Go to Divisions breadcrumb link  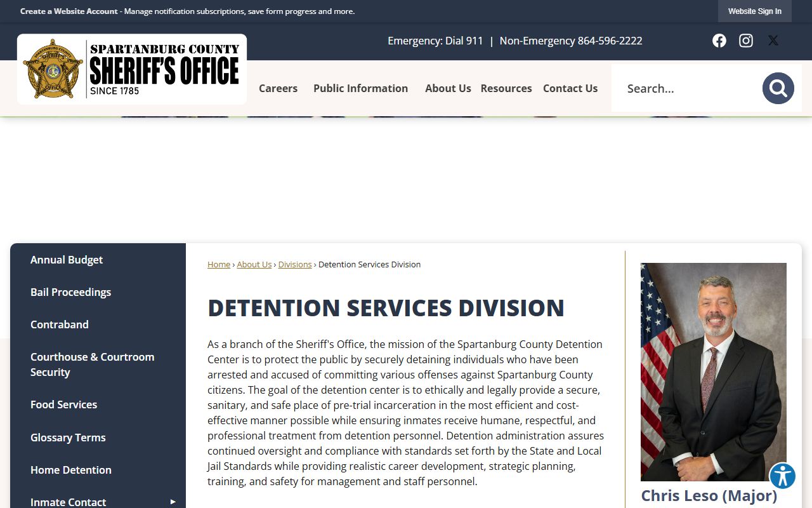coord(295,264)
